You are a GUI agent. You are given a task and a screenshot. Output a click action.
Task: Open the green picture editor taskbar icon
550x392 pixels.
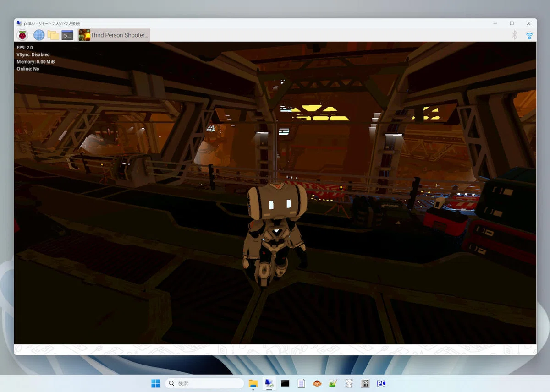pos(333,383)
